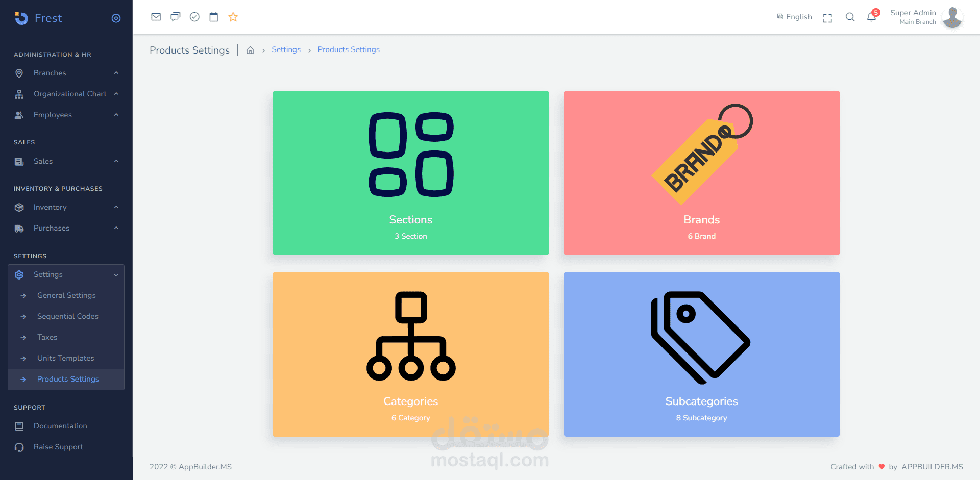Open Taxes submenu item
This screenshot has width=980, height=480.
pos(66,337)
